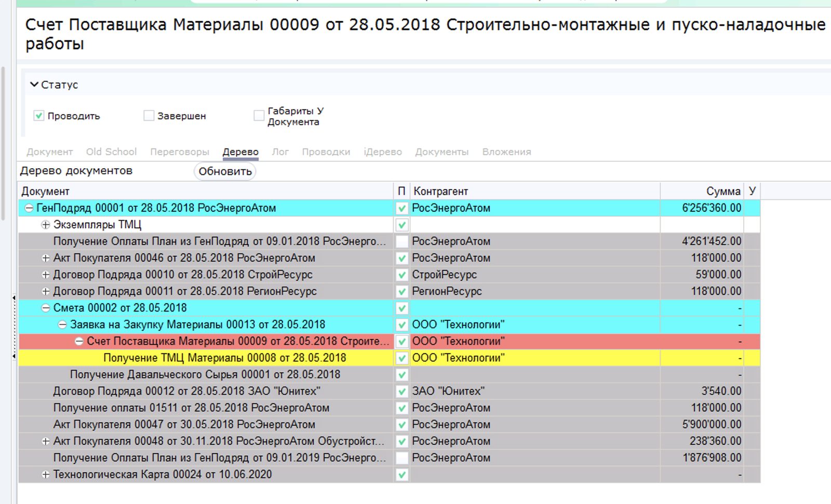The width and height of the screenshot is (831, 504).
Task: Collapse Смета 00002 node
Action: [x=46, y=308]
